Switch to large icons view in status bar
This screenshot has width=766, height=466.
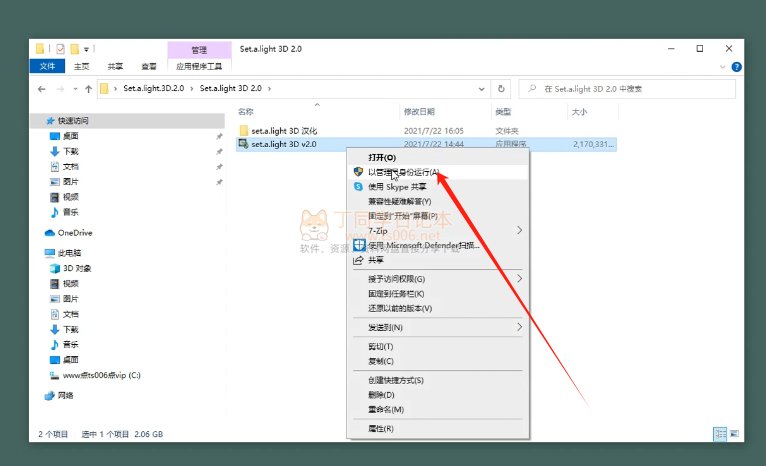(x=734, y=434)
